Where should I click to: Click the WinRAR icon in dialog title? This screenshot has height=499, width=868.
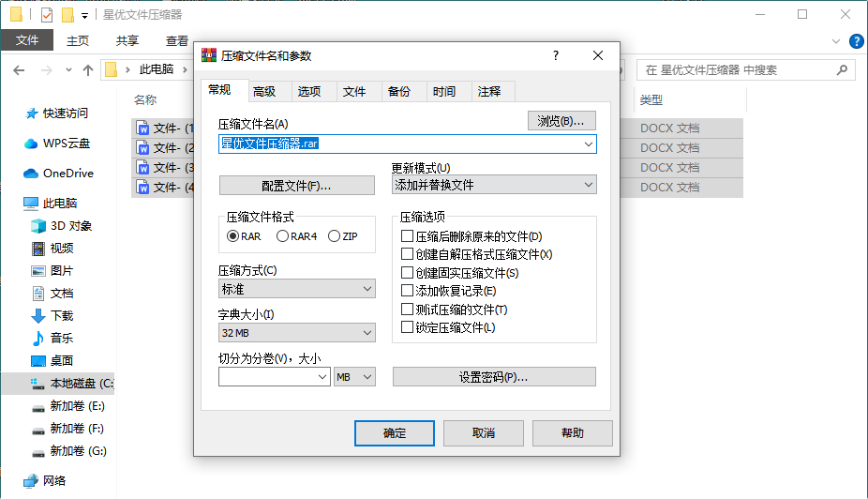[209, 55]
